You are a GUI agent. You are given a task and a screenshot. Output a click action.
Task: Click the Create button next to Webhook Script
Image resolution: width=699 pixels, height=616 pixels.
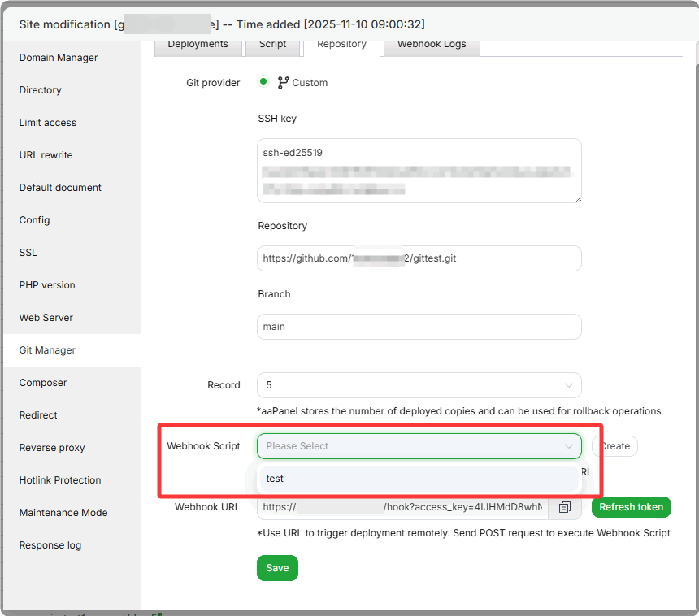click(614, 446)
